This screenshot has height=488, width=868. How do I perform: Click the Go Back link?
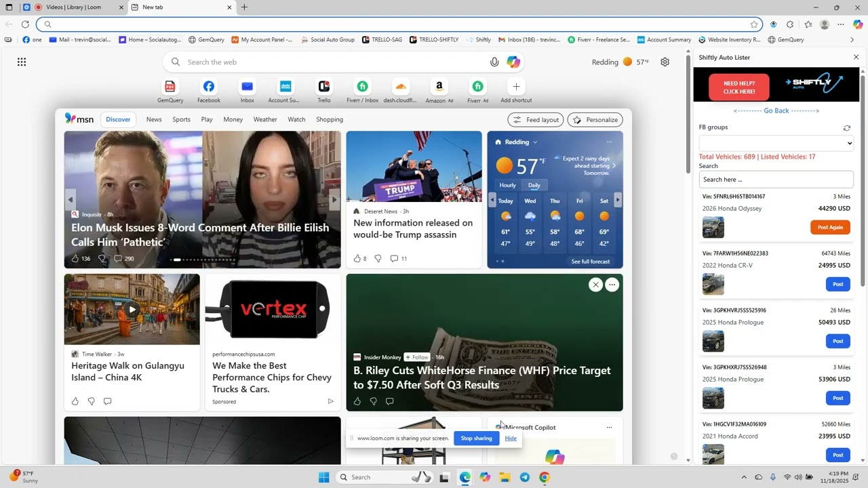[x=776, y=110]
